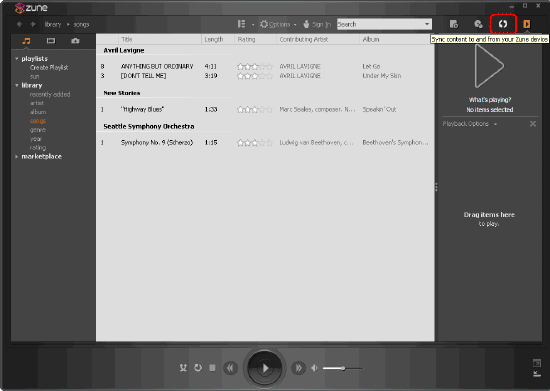This screenshot has height=391, width=550.
Task: Select 'genre' in library
Action: (38, 130)
